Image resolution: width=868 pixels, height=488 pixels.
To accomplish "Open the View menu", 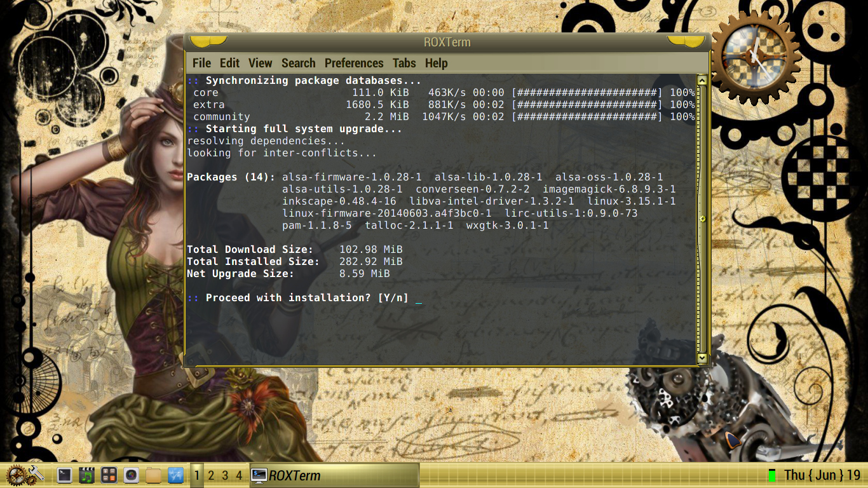I will (260, 63).
